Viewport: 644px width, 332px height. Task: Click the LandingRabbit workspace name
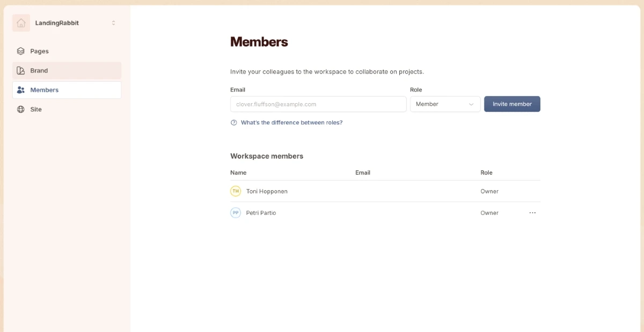57,23
